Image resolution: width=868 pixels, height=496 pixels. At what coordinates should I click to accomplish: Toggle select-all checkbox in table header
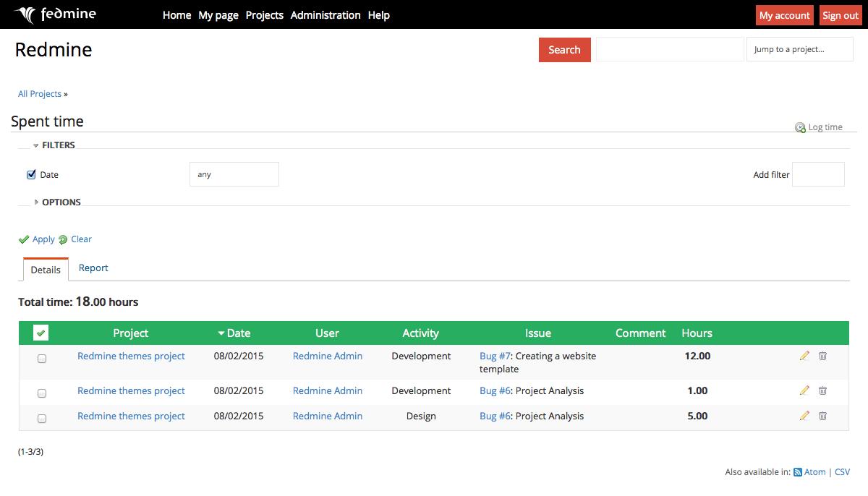coord(41,333)
